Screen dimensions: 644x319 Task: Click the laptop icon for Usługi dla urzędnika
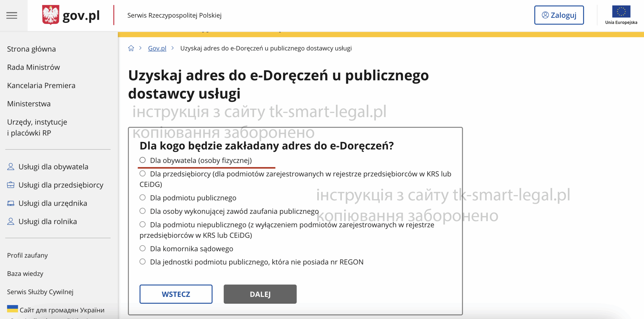[11, 203]
